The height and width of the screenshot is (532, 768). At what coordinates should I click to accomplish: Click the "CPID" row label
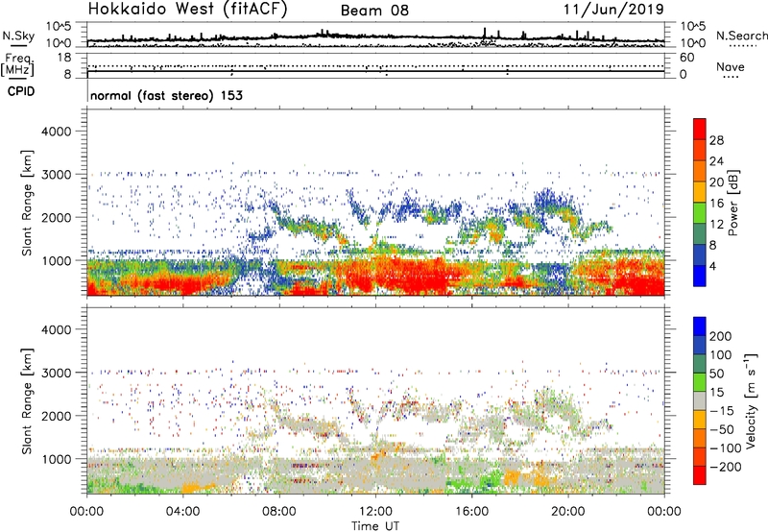pos(21,91)
